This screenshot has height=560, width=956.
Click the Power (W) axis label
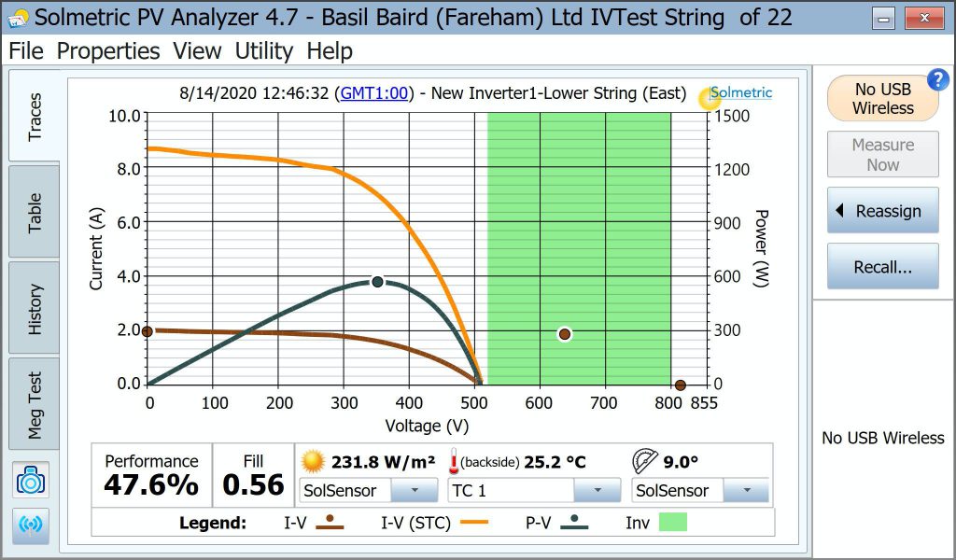click(x=762, y=248)
